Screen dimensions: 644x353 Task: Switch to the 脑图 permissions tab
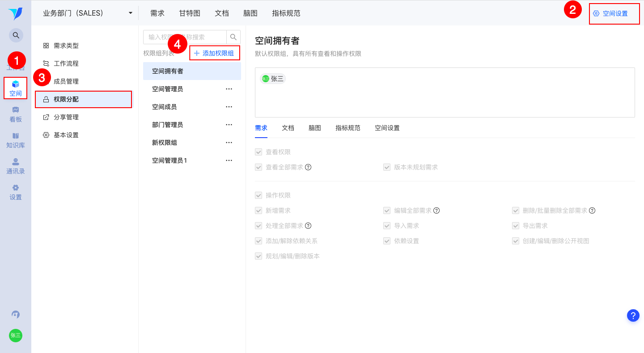pyautogui.click(x=315, y=128)
